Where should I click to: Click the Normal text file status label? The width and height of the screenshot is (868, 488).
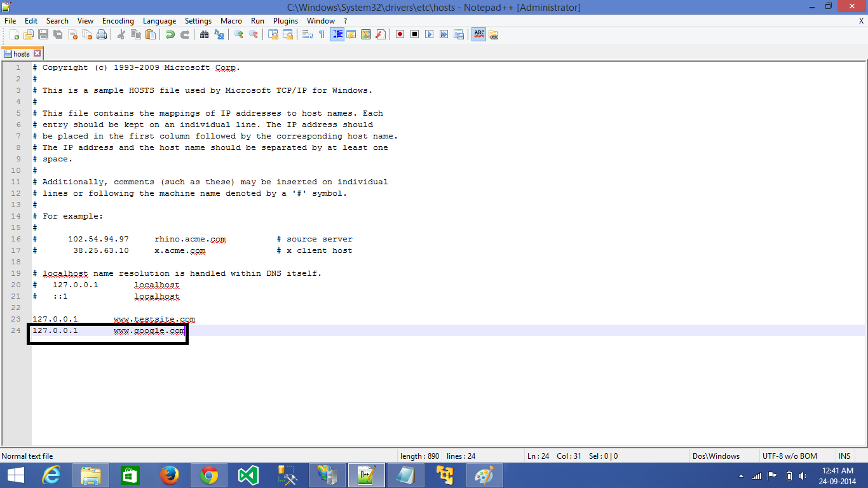[x=27, y=456]
